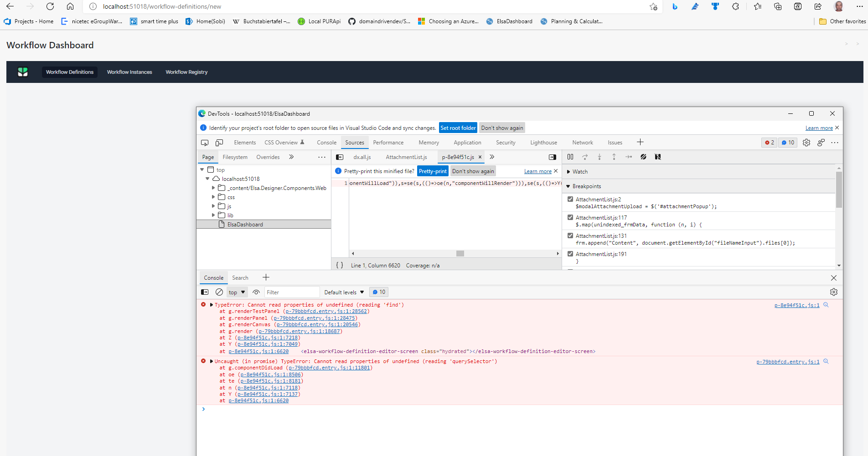The height and width of the screenshot is (456, 868).
Task: Open the p-8e94f51c.js:1:7218 stack trace link
Action: 268,338
